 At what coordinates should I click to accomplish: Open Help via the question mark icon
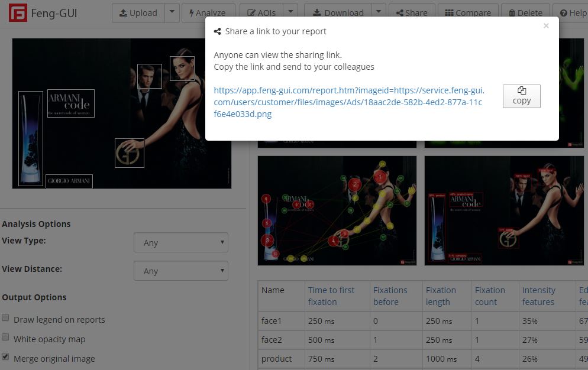565,12
